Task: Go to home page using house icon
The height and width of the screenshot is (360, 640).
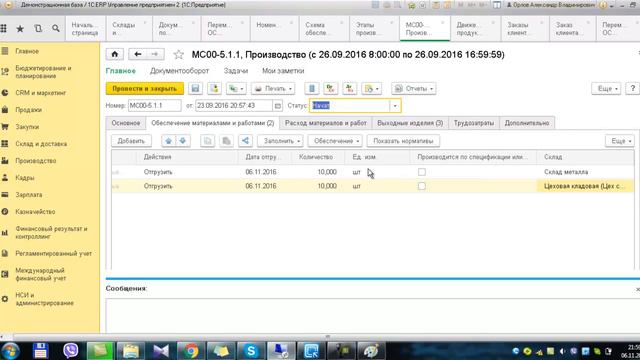Action: click(x=115, y=54)
